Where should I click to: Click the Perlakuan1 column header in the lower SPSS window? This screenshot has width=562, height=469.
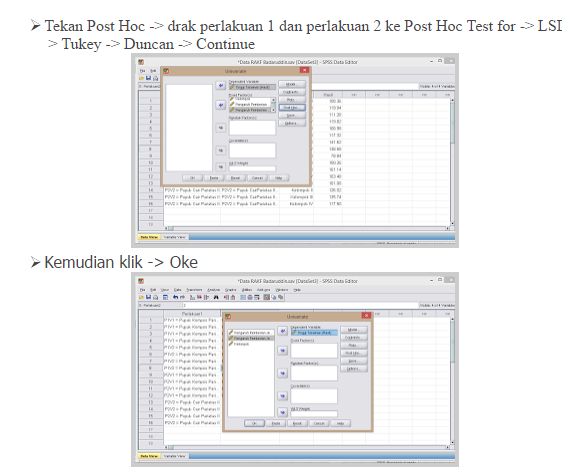[x=192, y=314]
